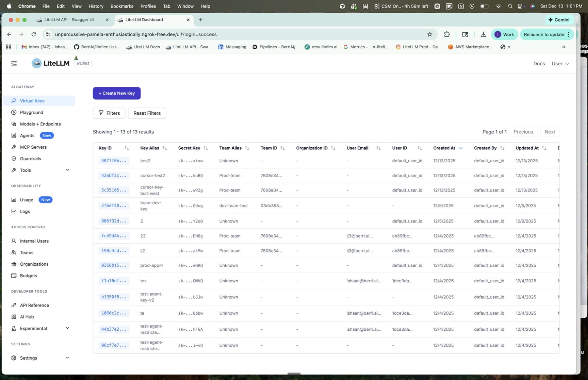Expand the Tools submenu chevron
Image resolution: width=588 pixels, height=380 pixels.
[x=67, y=170]
